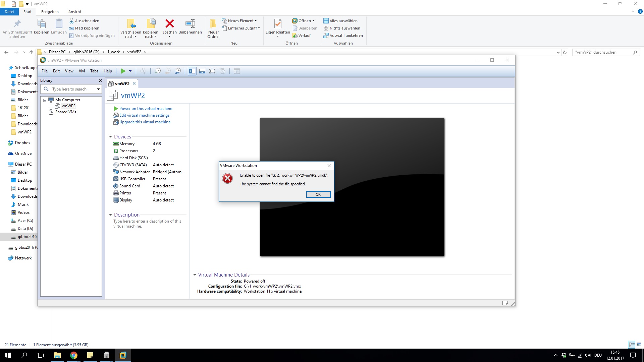Toggle the library sidebar view button

pyautogui.click(x=192, y=71)
